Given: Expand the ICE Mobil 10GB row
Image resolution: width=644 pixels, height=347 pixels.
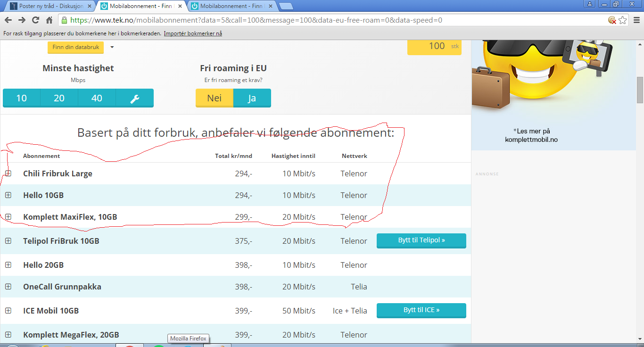Looking at the screenshot, I should click(8, 311).
